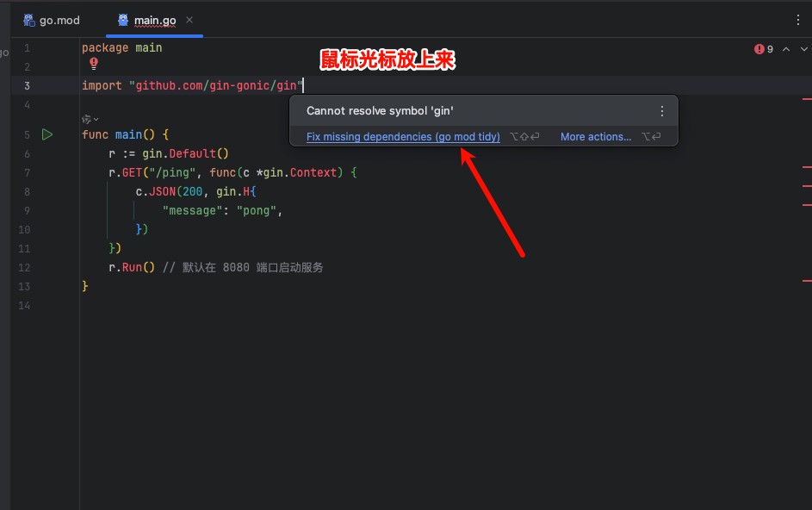Click r.GET("/ping" call on line 7
812x510 pixels.
[x=152, y=172]
